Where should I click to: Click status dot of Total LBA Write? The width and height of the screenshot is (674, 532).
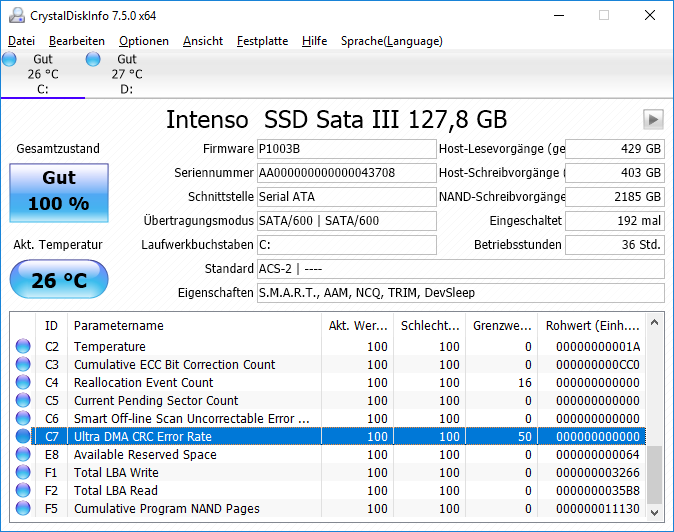point(23,472)
